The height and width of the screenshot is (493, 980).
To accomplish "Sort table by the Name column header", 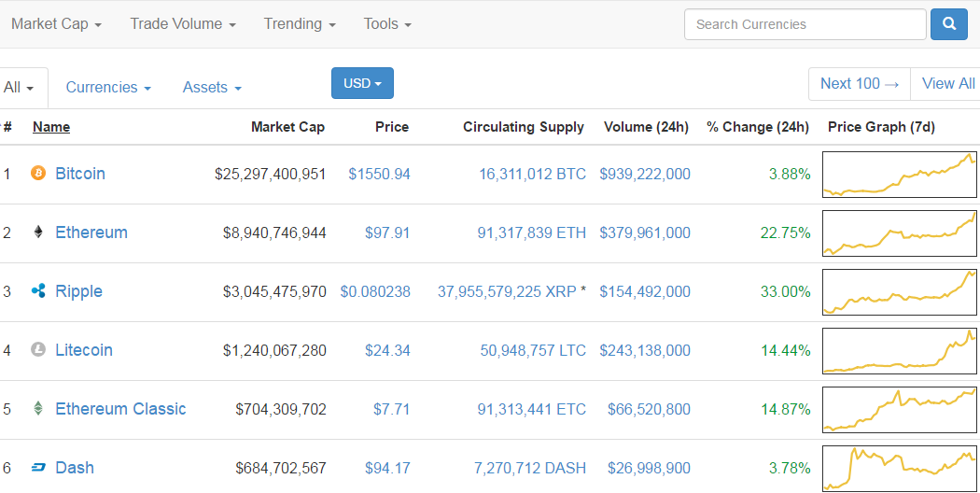I will [51, 127].
